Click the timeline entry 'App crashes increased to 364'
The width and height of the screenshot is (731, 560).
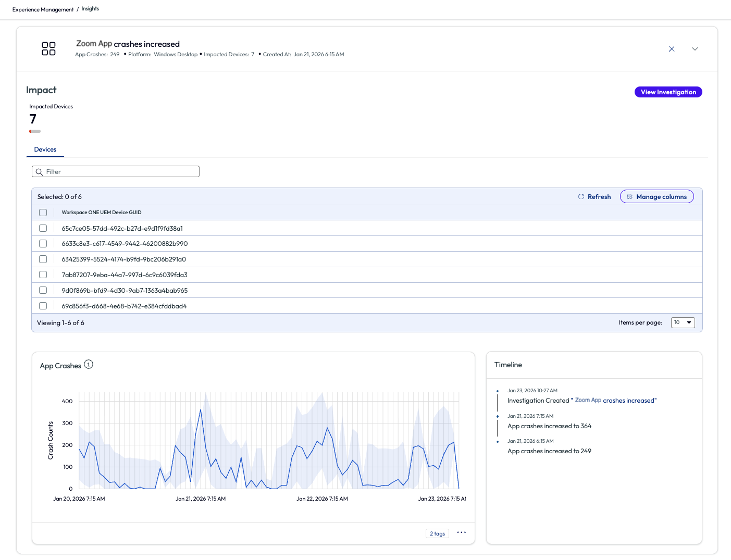[x=550, y=426]
